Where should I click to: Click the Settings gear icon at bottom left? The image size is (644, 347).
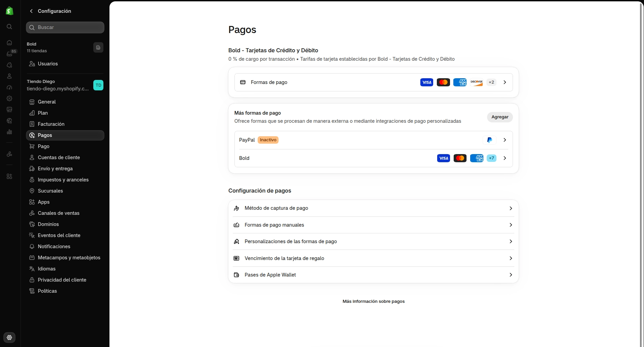(9, 338)
